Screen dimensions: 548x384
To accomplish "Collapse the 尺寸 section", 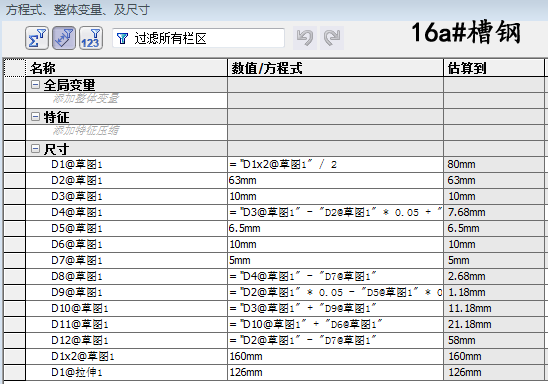I will (x=35, y=149).
